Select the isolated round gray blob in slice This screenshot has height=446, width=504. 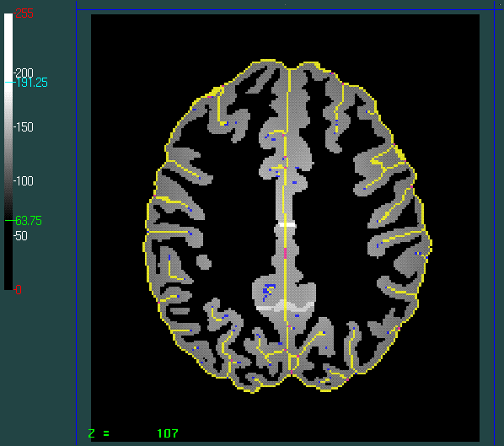[x=203, y=261]
